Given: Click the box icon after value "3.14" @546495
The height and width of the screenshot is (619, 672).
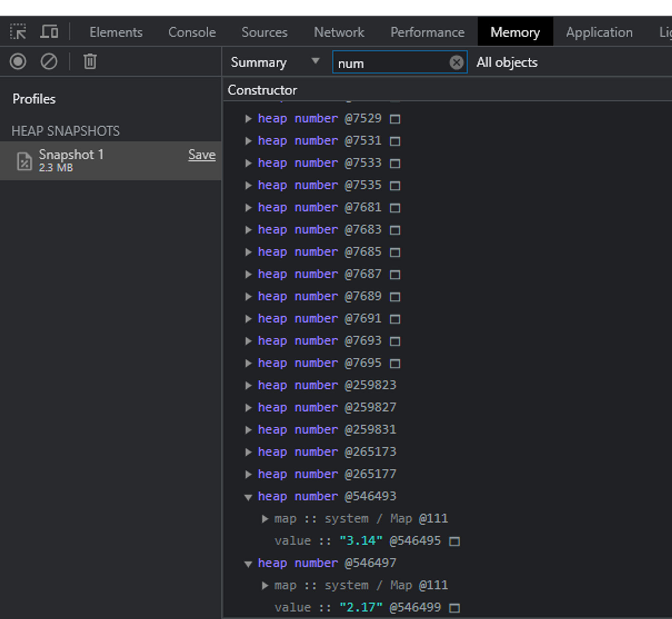Looking at the screenshot, I should coord(454,541).
